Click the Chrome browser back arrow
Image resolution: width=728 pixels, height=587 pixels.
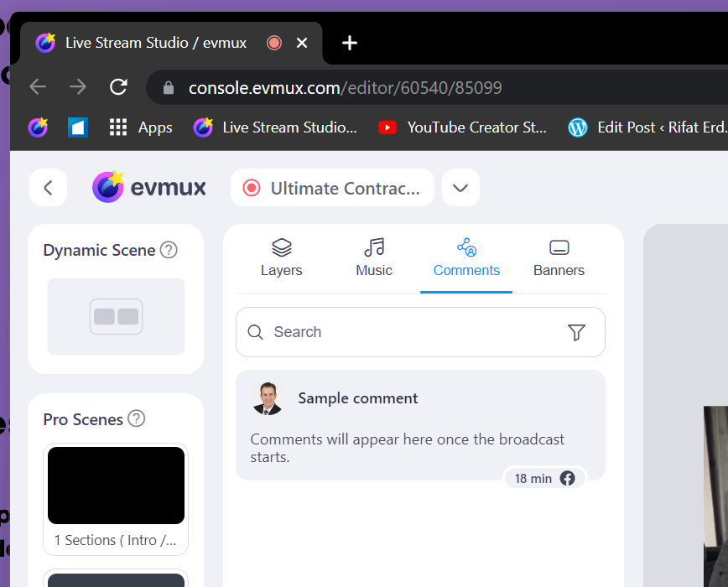pyautogui.click(x=38, y=86)
